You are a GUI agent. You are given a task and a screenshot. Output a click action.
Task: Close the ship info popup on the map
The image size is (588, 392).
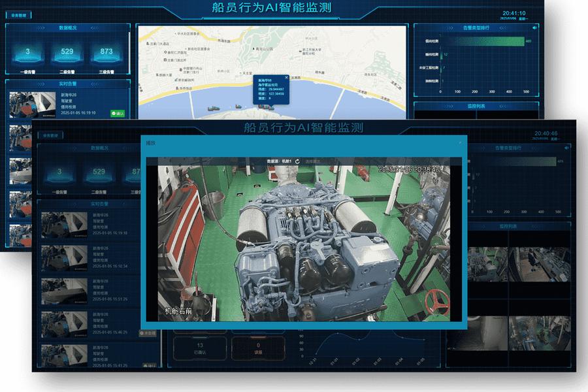287,78
